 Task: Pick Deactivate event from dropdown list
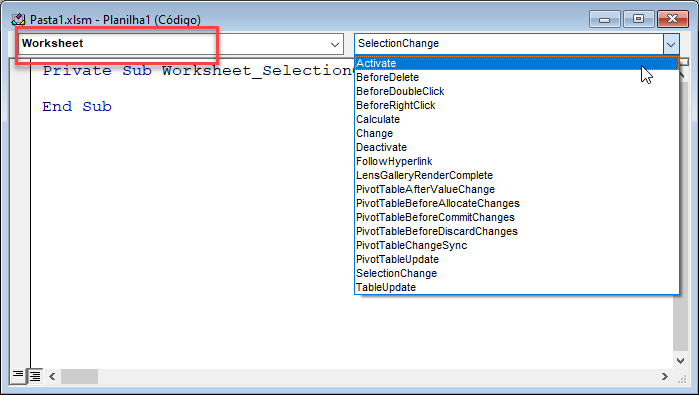point(517,147)
